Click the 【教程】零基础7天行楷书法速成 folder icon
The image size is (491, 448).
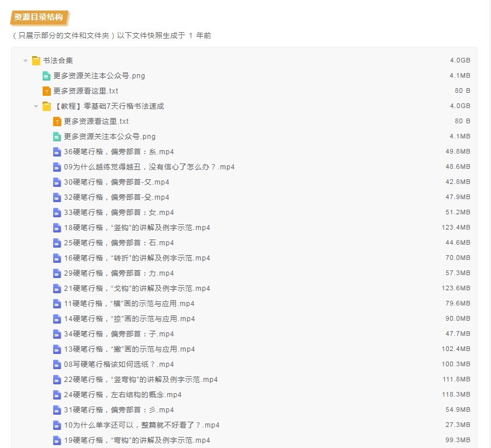coord(47,106)
